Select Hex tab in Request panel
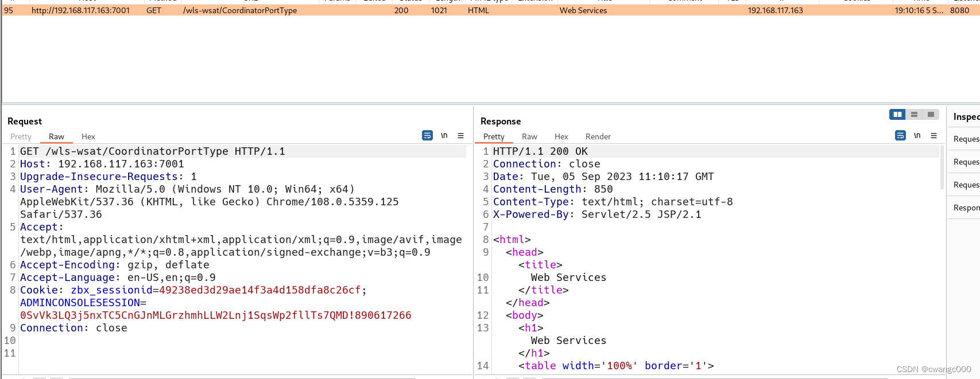Image resolution: width=980 pixels, height=379 pixels. pos(88,136)
